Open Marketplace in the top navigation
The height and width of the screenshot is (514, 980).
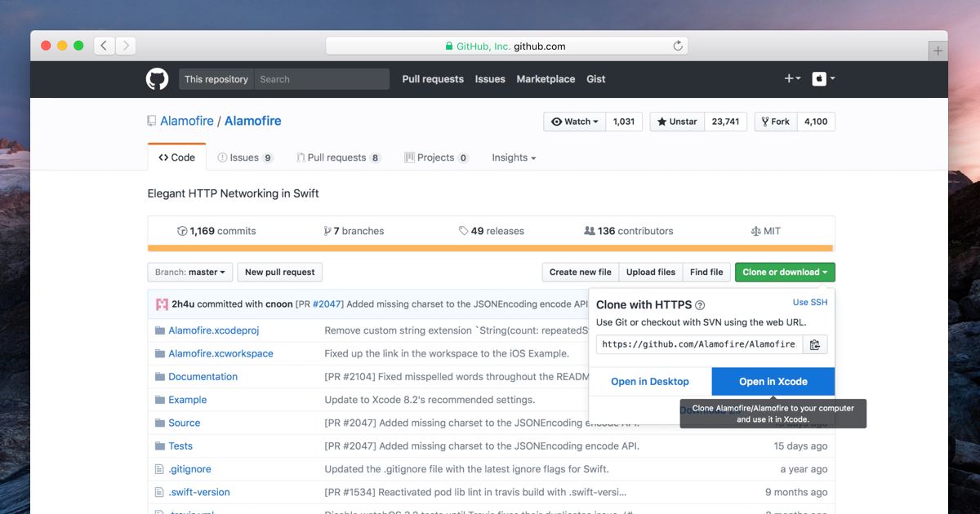click(x=546, y=79)
